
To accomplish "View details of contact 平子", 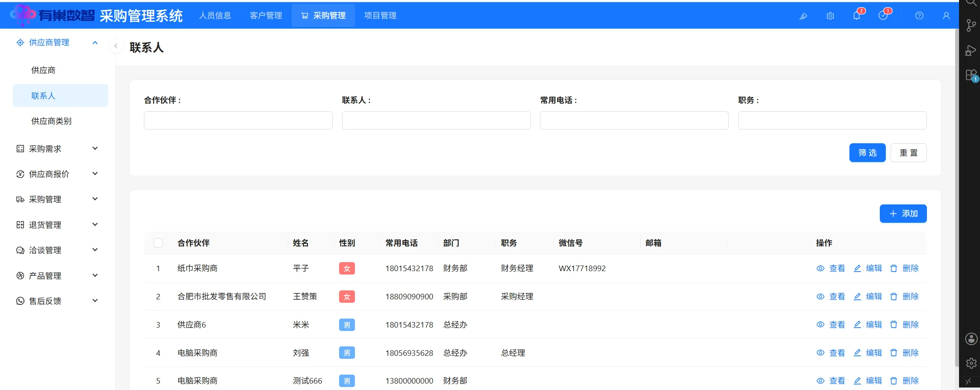I will (x=831, y=269).
